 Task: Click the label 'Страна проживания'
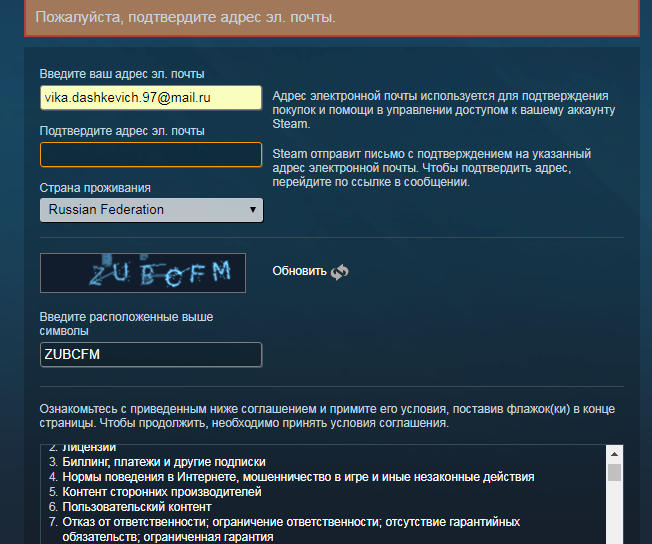click(95, 188)
